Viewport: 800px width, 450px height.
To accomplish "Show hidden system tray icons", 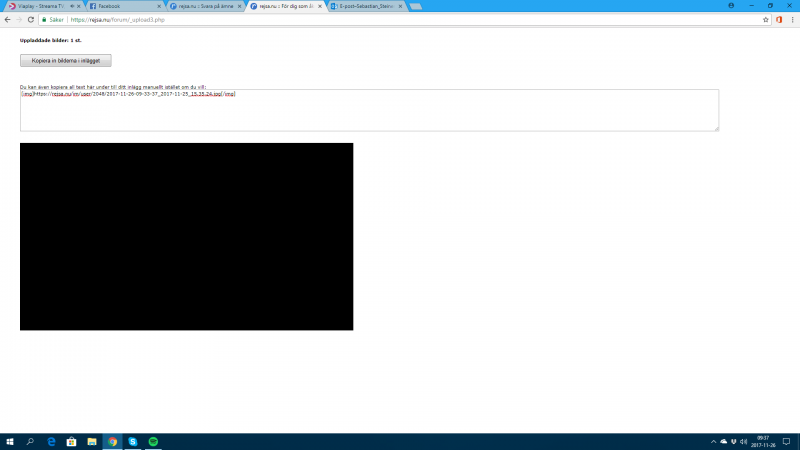I will pos(713,442).
